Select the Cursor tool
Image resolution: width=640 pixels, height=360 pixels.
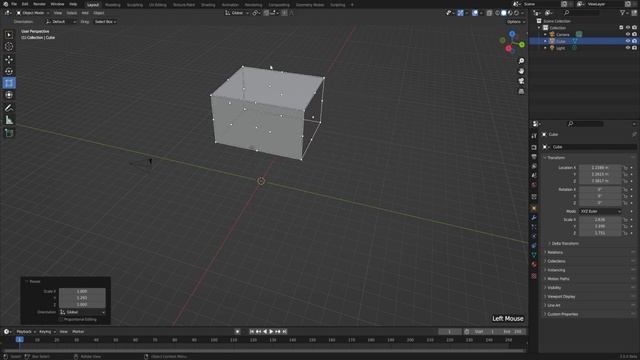[x=9, y=47]
